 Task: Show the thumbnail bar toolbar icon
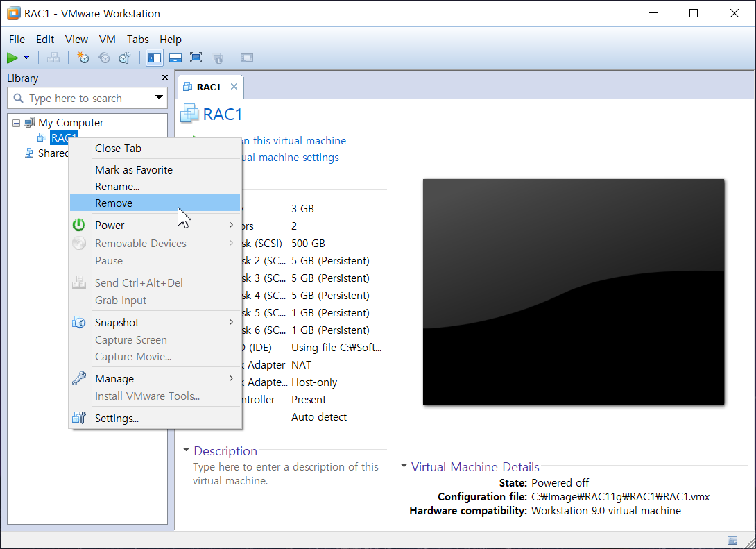(x=175, y=58)
